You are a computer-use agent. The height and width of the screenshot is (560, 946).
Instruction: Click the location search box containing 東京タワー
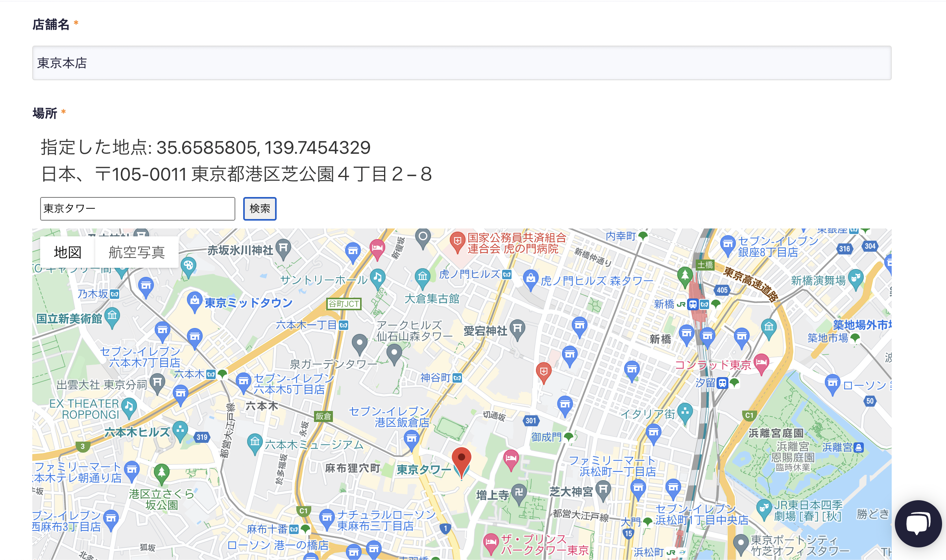click(137, 209)
